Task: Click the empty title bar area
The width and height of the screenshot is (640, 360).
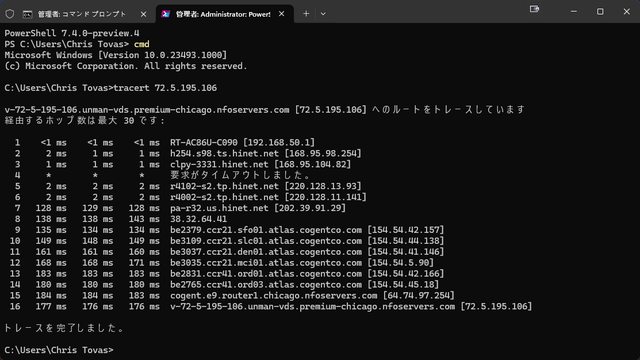Action: point(429,11)
